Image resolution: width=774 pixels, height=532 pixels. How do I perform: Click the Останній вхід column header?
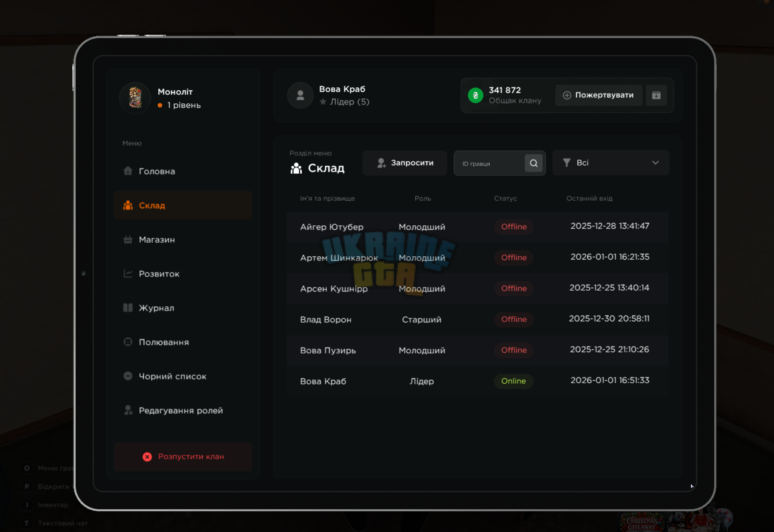point(589,198)
